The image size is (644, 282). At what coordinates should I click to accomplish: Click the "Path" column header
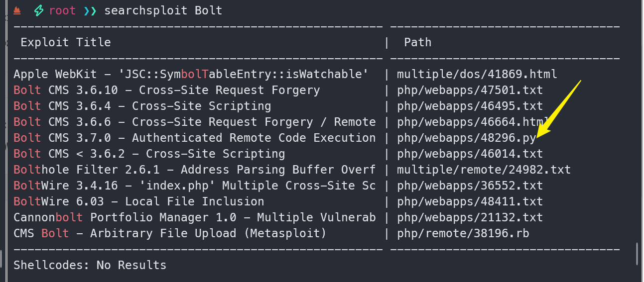click(417, 42)
